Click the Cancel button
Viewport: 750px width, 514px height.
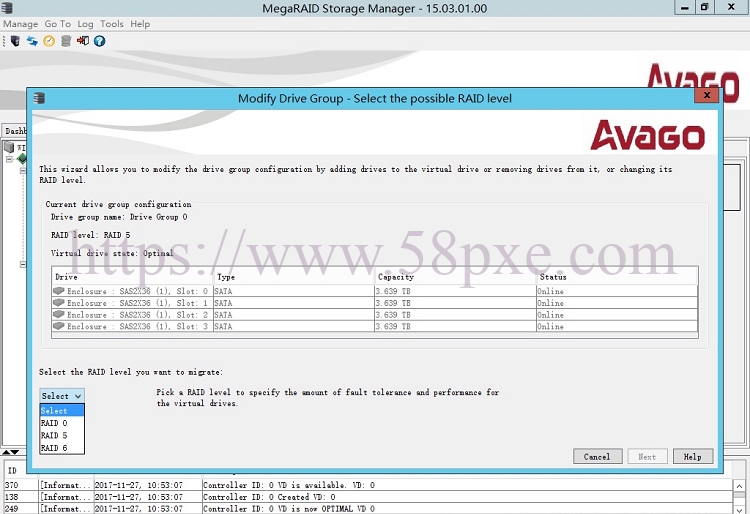[597, 457]
